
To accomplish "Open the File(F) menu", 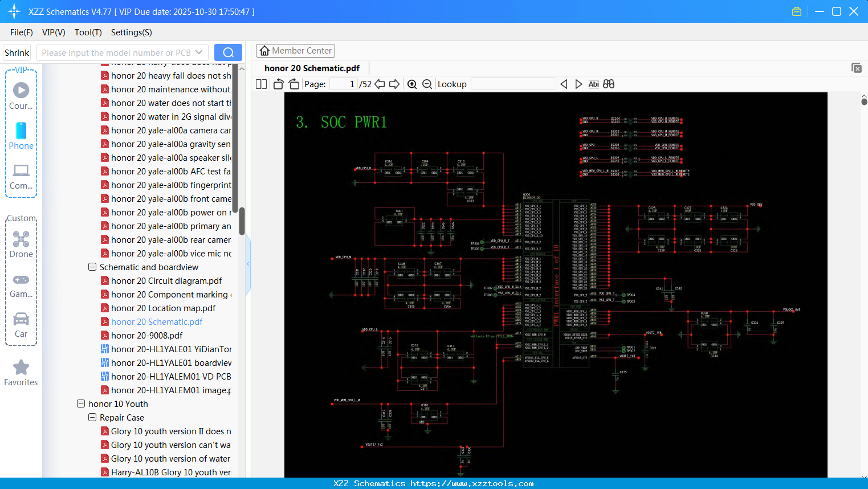I will tap(22, 32).
